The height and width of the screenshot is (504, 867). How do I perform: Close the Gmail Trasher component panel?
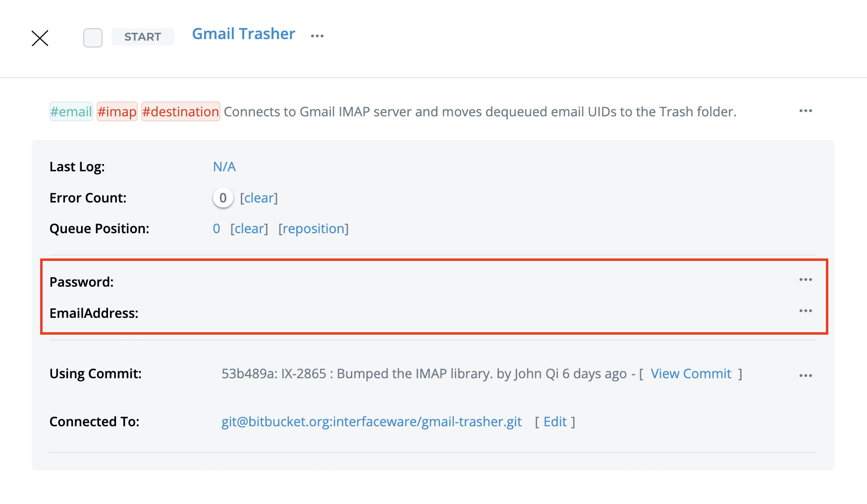tap(40, 38)
